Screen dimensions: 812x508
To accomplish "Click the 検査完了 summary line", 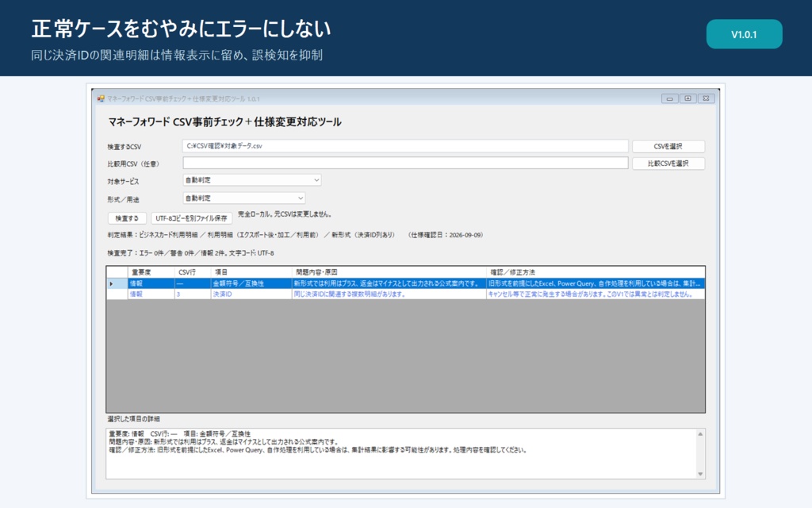I will [190, 253].
